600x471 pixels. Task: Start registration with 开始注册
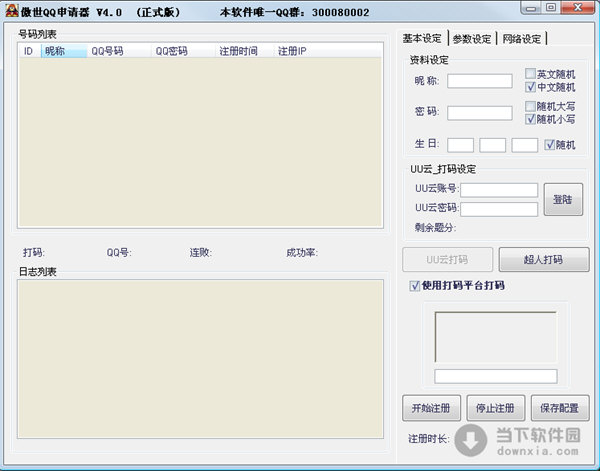[431, 408]
